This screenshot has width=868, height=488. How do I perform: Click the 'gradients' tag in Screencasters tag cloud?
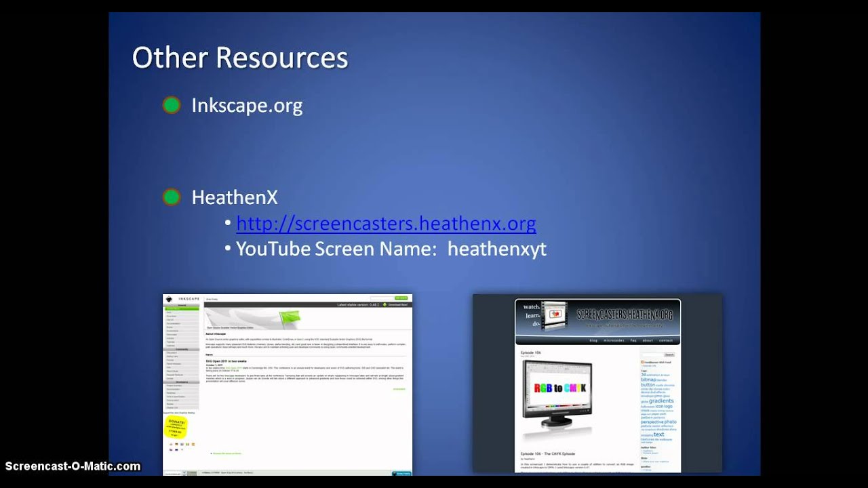(x=661, y=401)
